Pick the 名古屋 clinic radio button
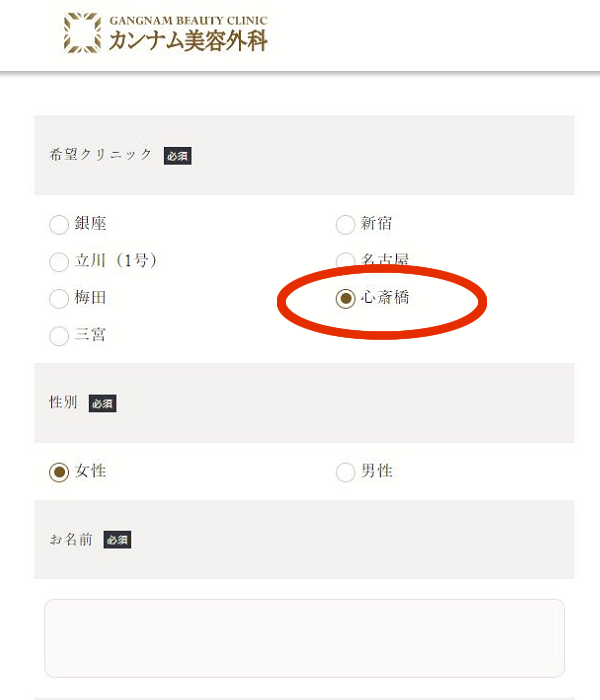The image size is (600, 700). point(345,262)
